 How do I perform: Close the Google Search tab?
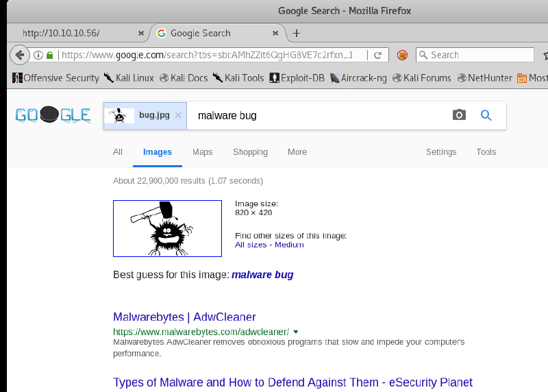(275, 33)
